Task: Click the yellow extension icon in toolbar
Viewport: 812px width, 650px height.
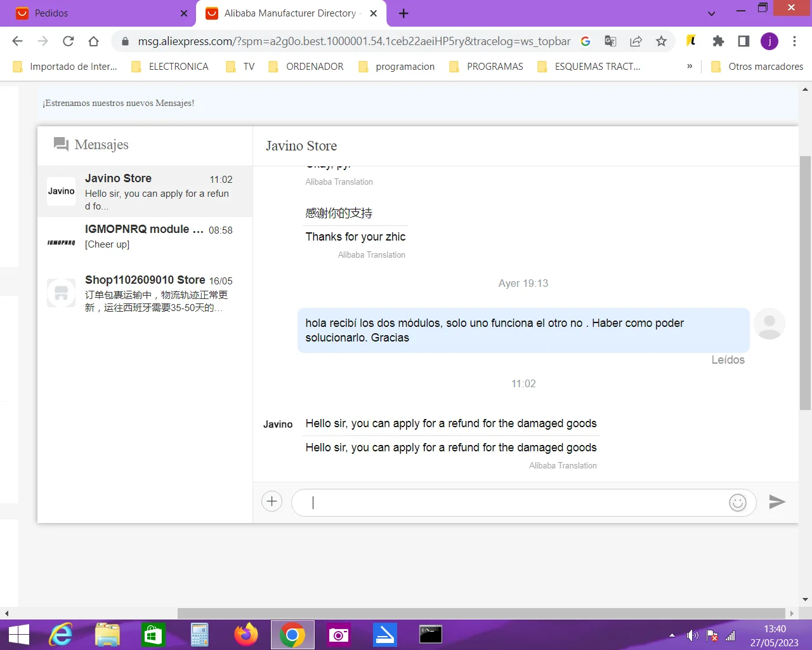Action: 691,41
